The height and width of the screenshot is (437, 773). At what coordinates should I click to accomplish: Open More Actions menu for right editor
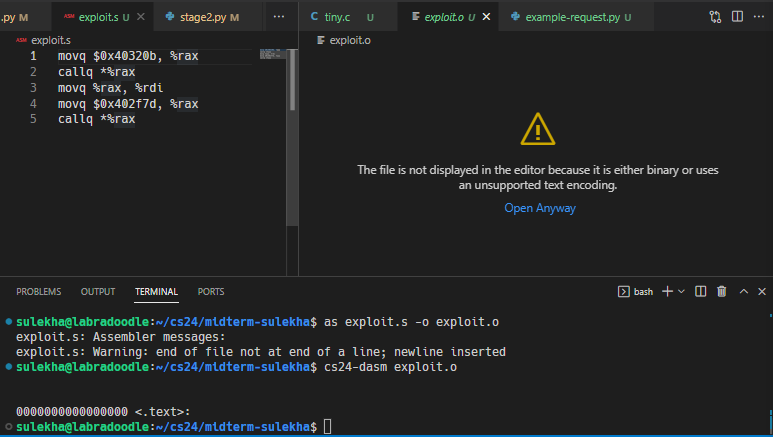click(x=759, y=17)
